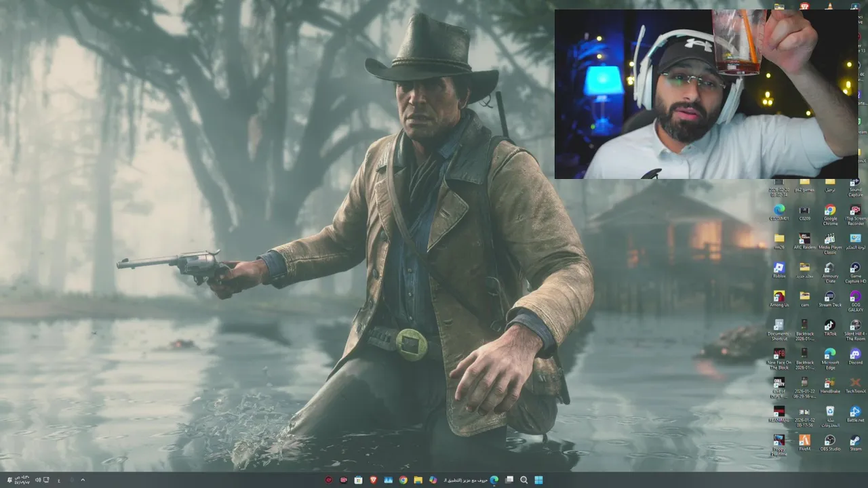Open Microsoft Edge desktop shortcut
The image size is (868, 488).
point(830,359)
